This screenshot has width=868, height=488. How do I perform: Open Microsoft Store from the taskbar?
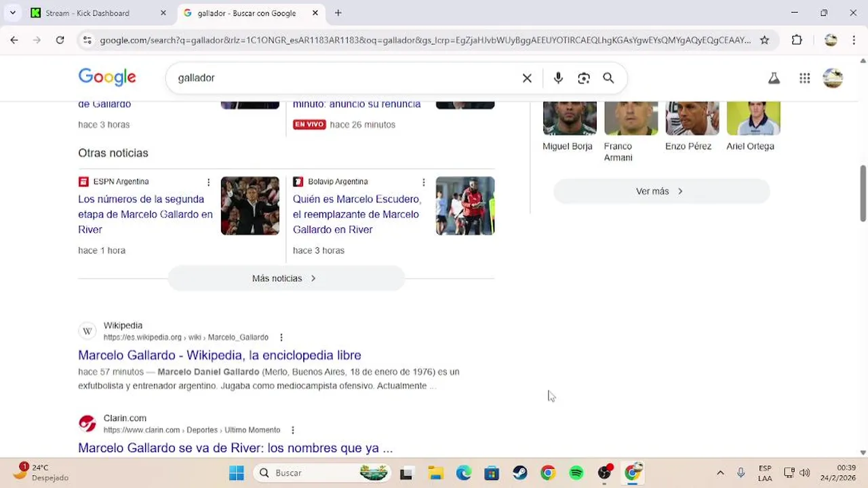point(492,473)
